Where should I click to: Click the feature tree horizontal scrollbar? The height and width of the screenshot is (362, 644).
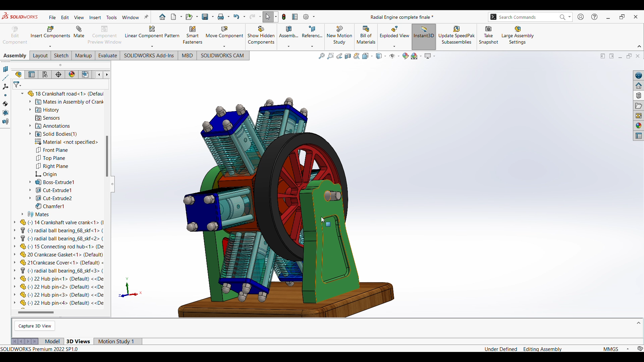point(36,313)
